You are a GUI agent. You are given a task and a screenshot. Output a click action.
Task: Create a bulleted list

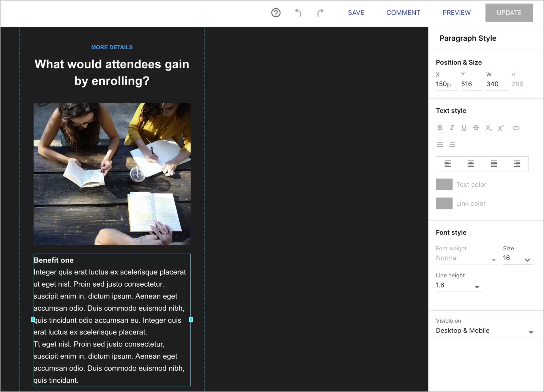click(440, 144)
